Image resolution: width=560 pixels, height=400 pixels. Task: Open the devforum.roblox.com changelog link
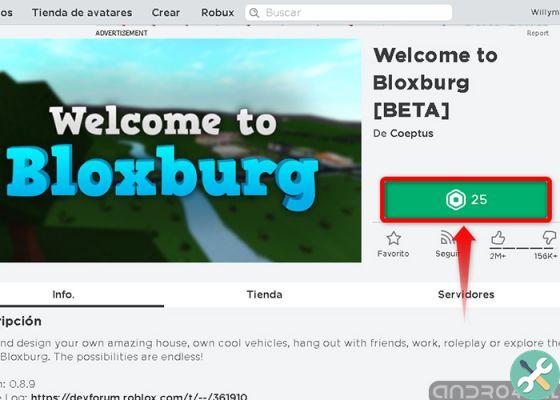point(139,396)
